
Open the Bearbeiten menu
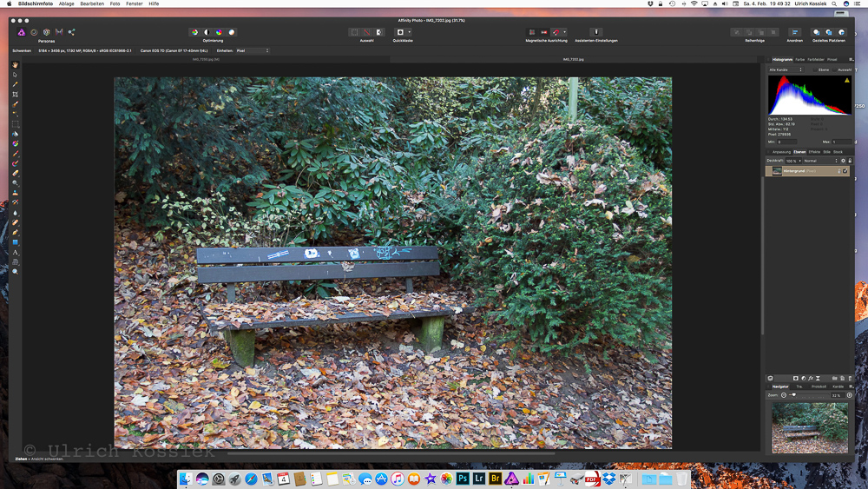coord(91,3)
